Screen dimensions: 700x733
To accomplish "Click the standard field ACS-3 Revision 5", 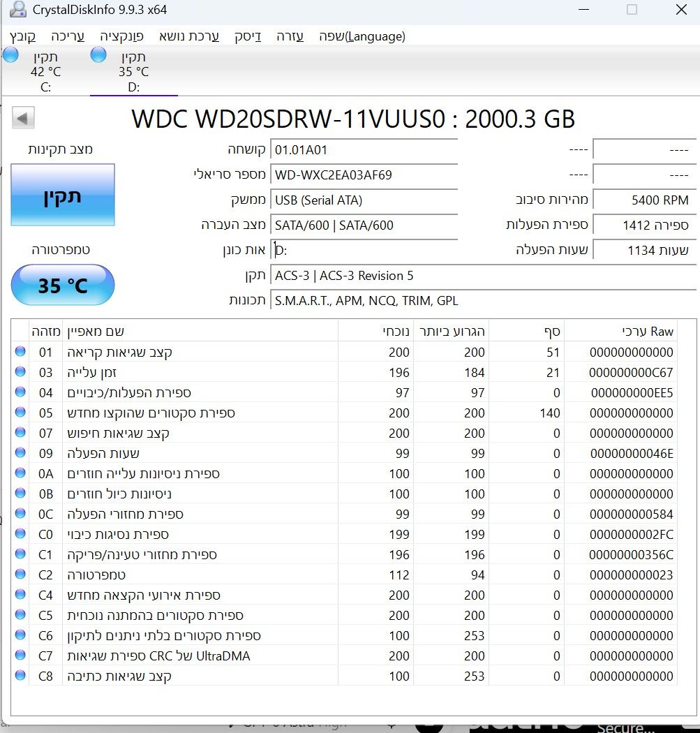I will [483, 276].
